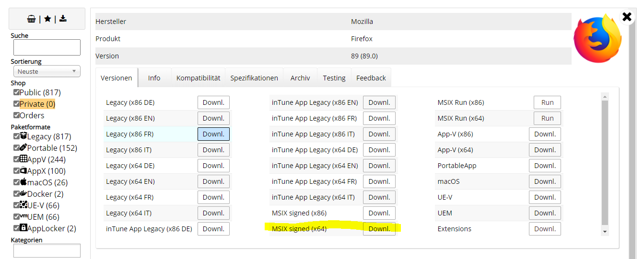This screenshot has width=644, height=259.
Task: Click the AppX package icon
Action: pos(23,170)
